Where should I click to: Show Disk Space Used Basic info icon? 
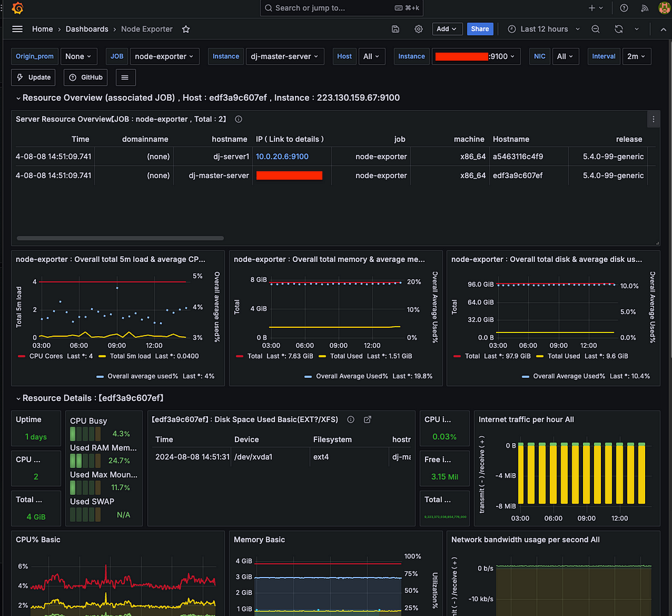351,419
